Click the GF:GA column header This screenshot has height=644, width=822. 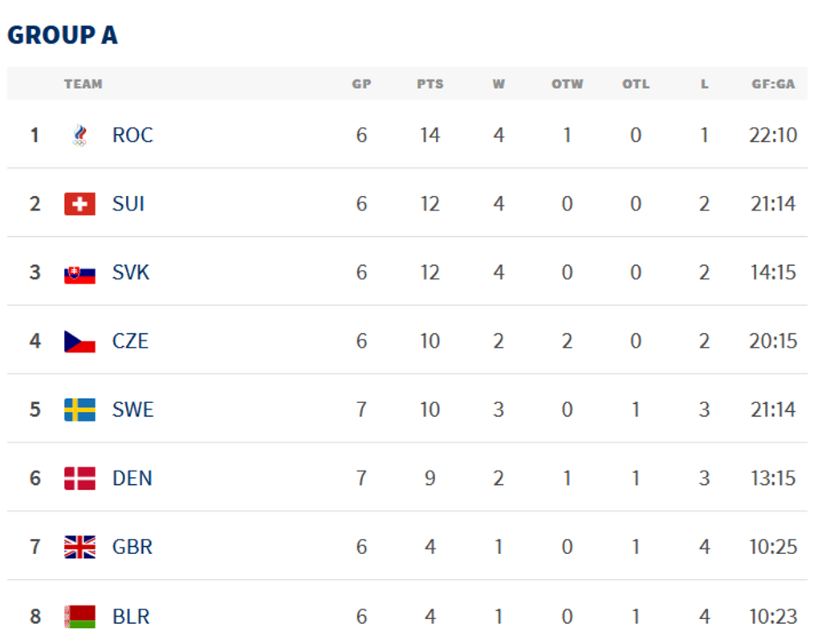tap(773, 84)
